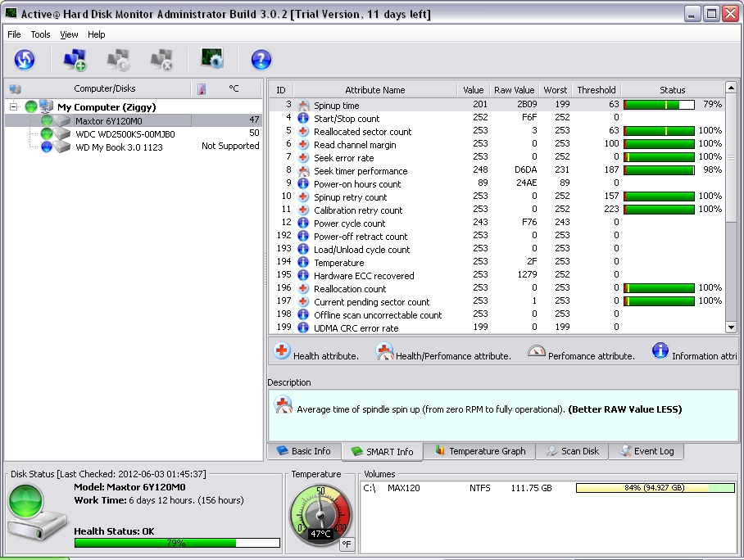
Task: Switch to the Basic Info tab
Action: (x=304, y=451)
